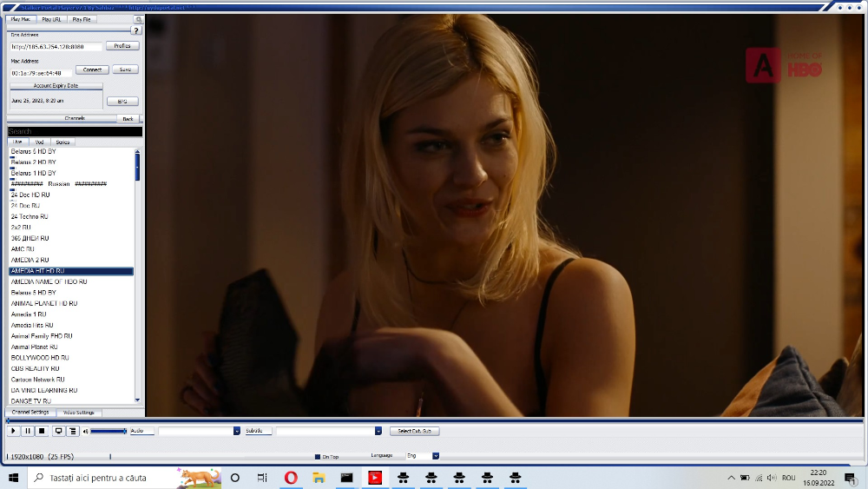Viewport: 868px width, 489px height.
Task: Click the Profiles button
Action: (x=122, y=46)
